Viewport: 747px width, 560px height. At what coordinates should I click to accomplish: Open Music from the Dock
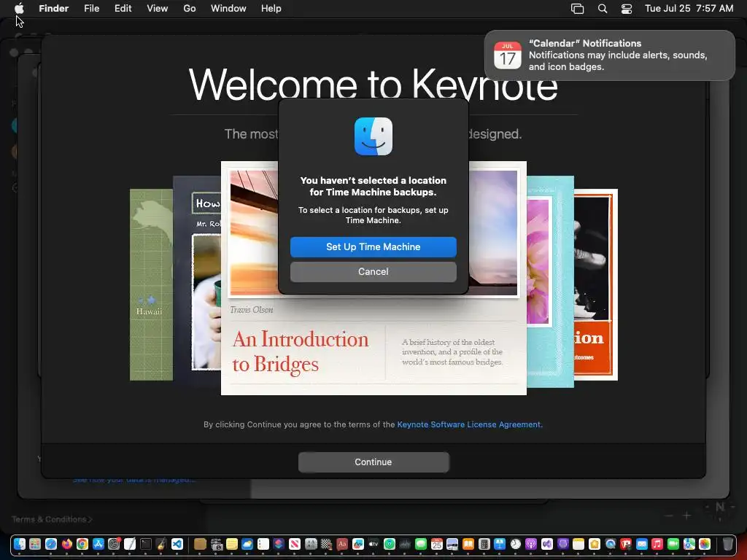click(657, 544)
